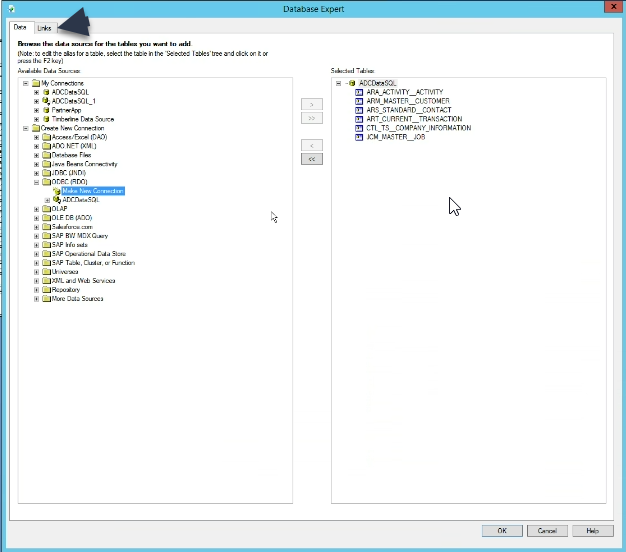Click the Make New Connection icon
The width and height of the screenshot is (626, 552).
(56, 190)
